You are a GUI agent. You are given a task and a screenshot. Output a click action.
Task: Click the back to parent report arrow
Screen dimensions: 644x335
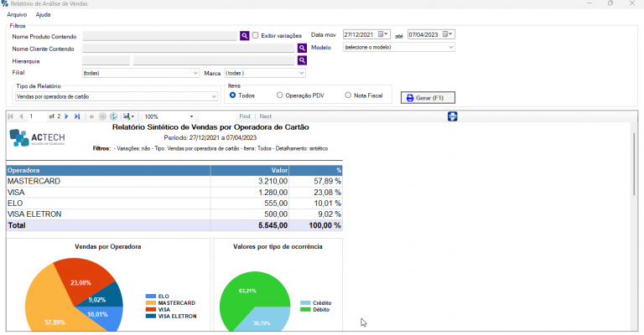[91, 116]
